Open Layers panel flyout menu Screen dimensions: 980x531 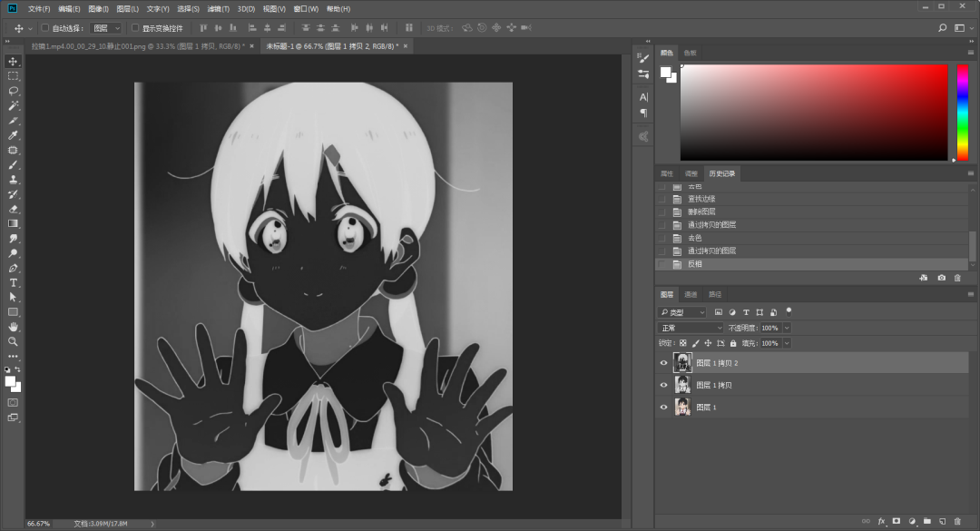(971, 294)
